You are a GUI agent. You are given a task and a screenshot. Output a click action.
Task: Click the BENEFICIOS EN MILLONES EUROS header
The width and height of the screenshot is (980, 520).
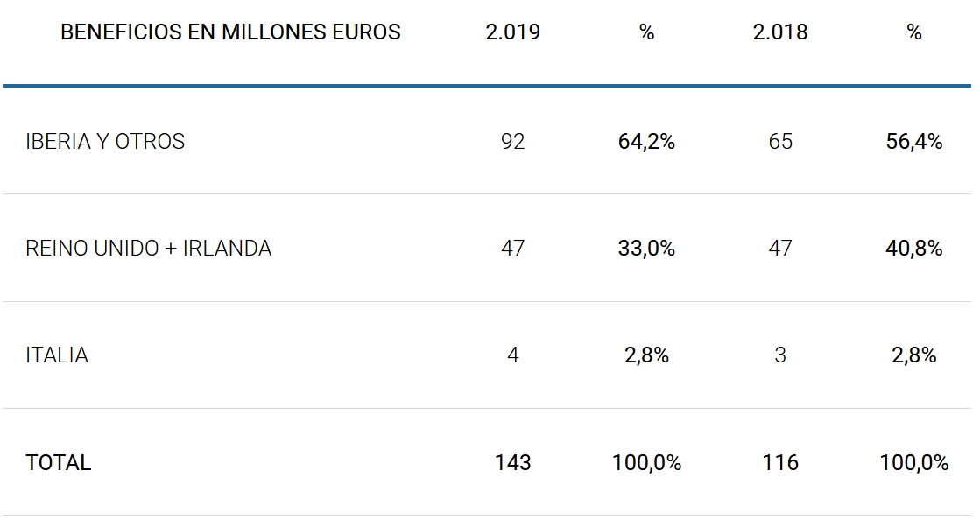[230, 32]
